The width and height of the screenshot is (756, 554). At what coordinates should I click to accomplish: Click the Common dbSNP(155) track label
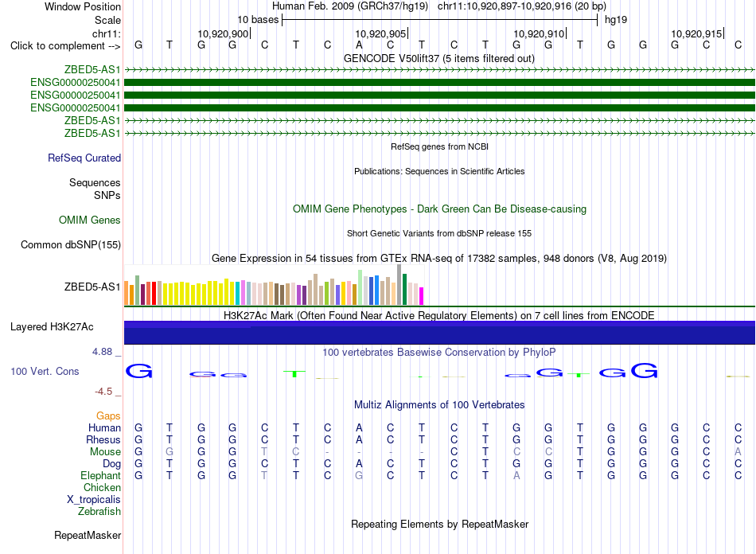(71, 245)
